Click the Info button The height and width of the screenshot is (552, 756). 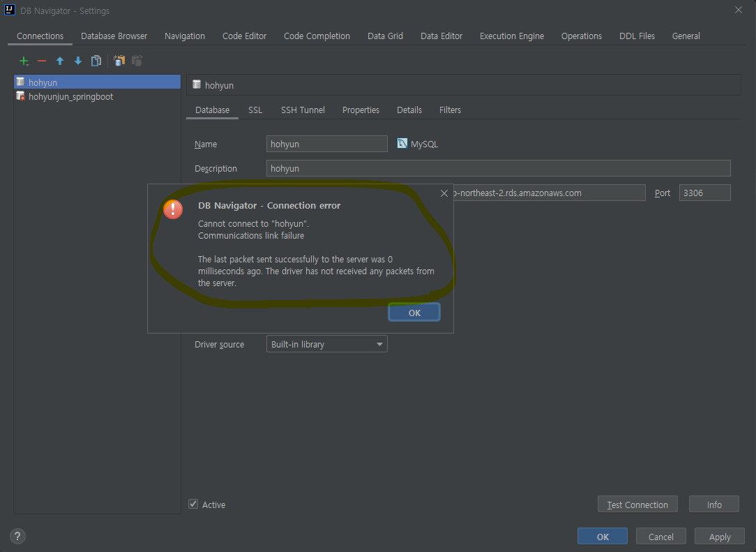tap(714, 505)
